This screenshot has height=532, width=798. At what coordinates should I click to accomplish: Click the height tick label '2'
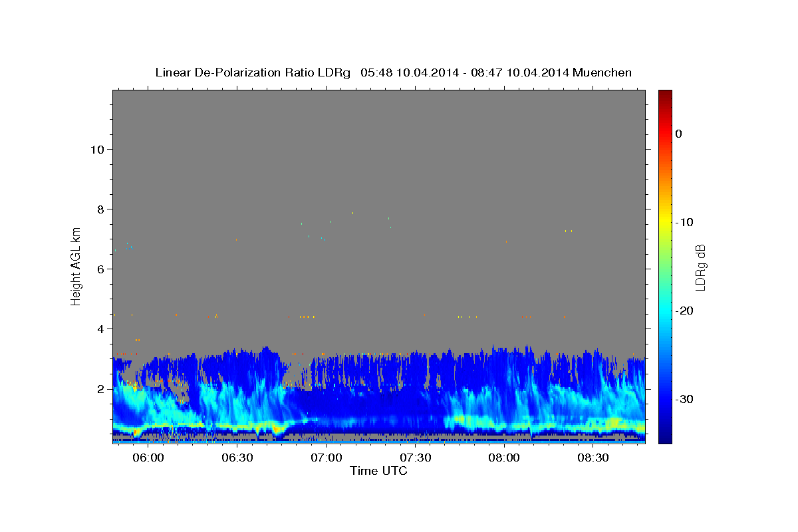pos(100,389)
